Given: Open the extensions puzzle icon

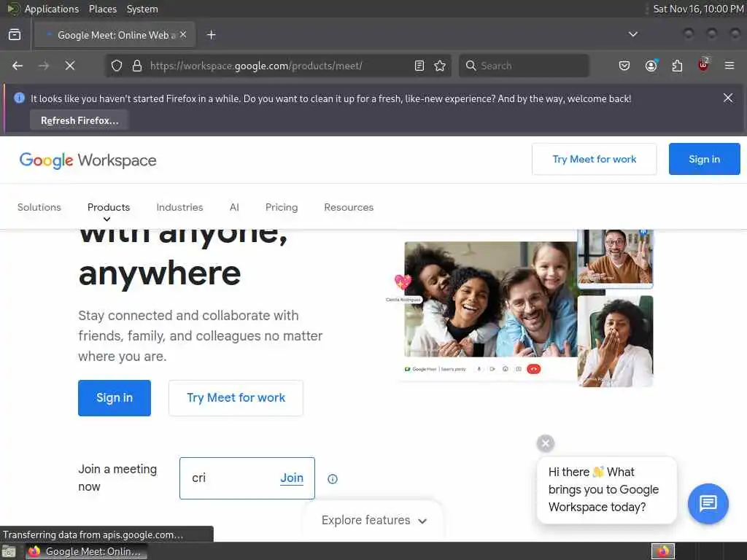Looking at the screenshot, I should pyautogui.click(x=677, y=66).
